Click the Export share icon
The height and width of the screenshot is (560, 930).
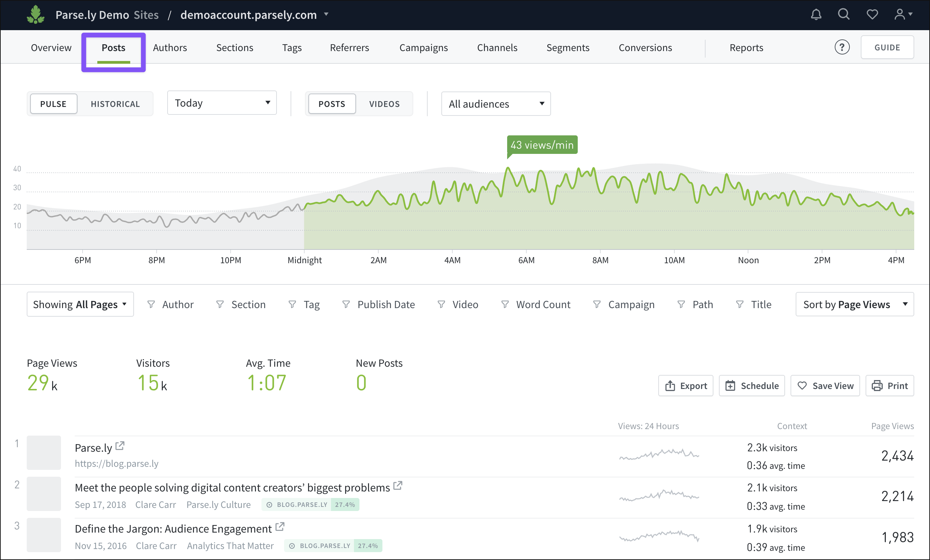[x=670, y=385]
